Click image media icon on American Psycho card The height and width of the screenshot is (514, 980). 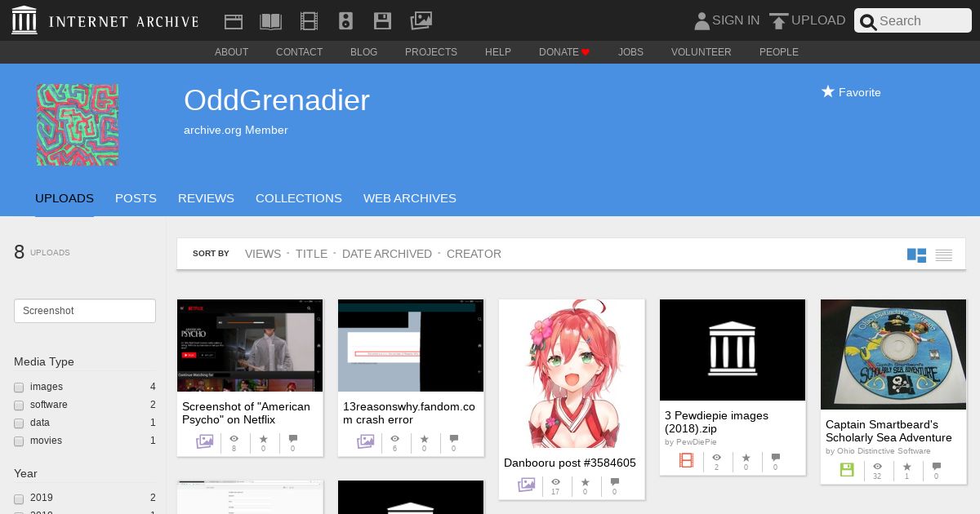(204, 441)
